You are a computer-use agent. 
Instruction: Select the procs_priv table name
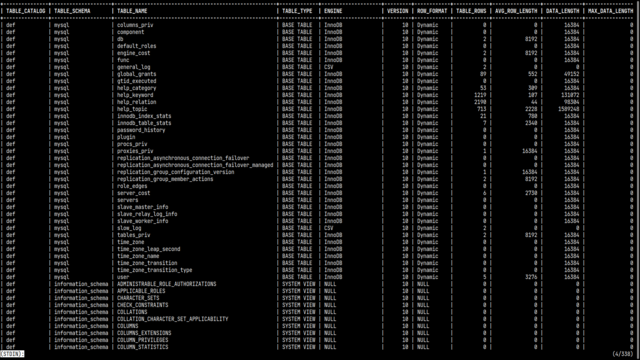[x=132, y=144]
